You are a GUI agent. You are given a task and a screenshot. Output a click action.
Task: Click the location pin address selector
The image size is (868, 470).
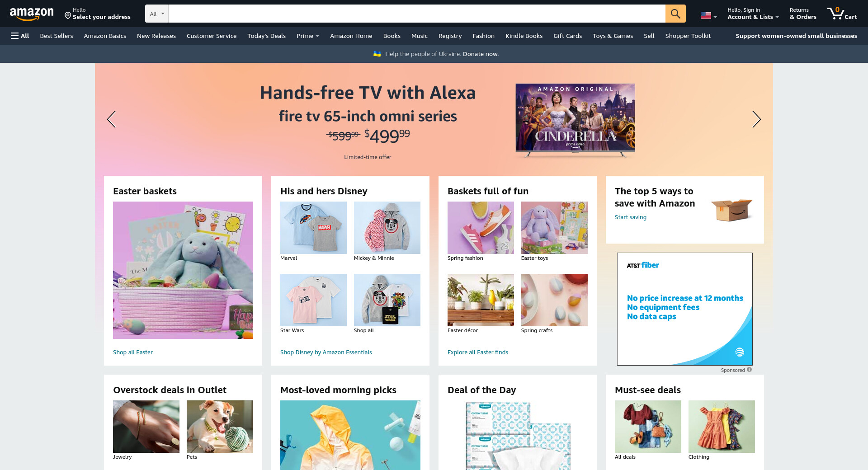coord(98,14)
